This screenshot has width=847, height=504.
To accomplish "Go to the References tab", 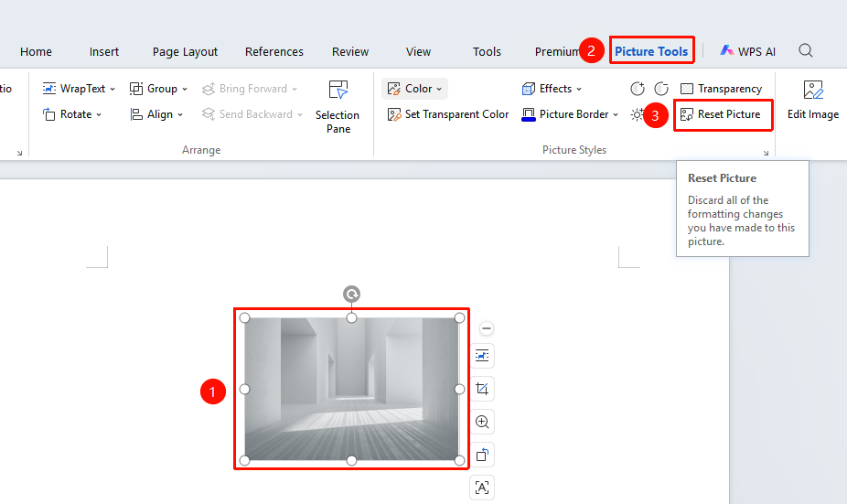I will pyautogui.click(x=273, y=52).
